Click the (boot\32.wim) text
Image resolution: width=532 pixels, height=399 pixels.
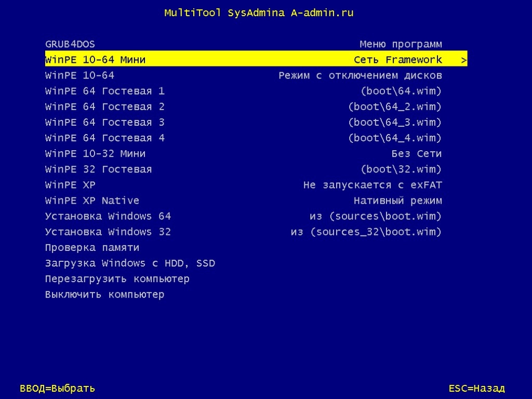[x=401, y=169]
